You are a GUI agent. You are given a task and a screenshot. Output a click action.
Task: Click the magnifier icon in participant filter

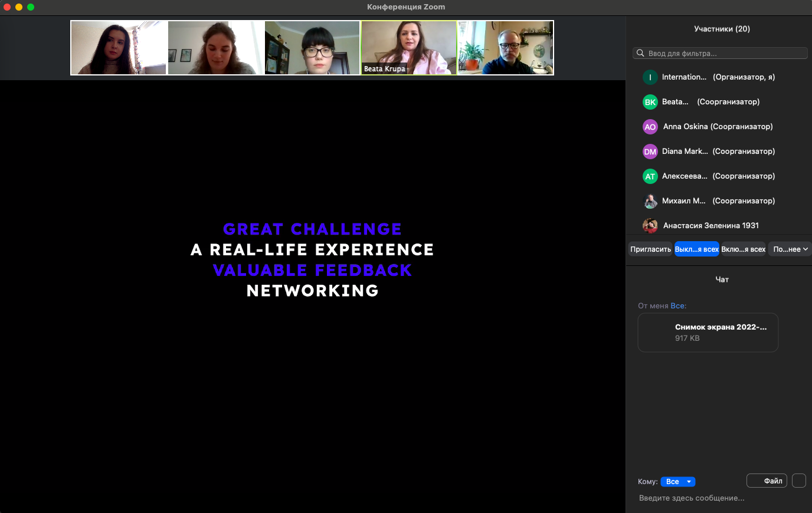[x=640, y=53]
